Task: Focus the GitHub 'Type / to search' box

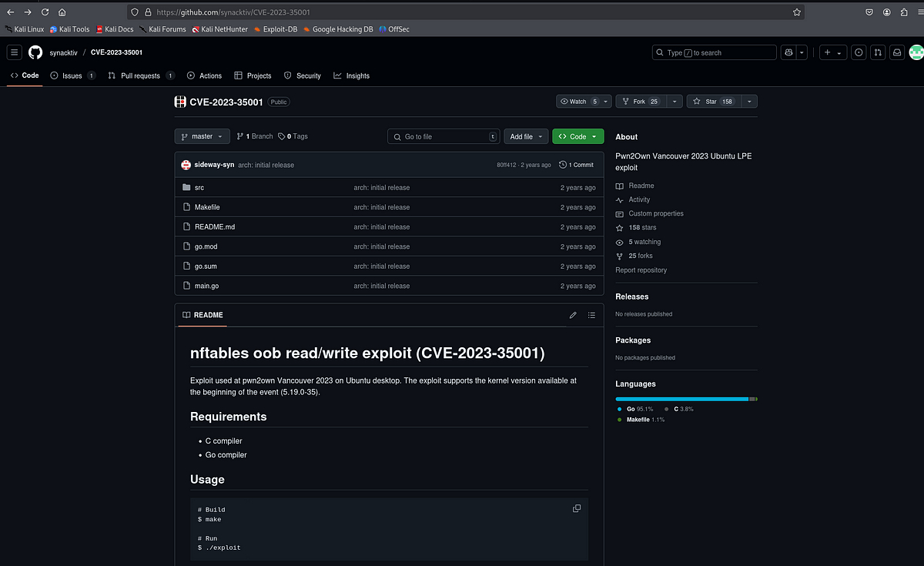Action: pyautogui.click(x=714, y=52)
